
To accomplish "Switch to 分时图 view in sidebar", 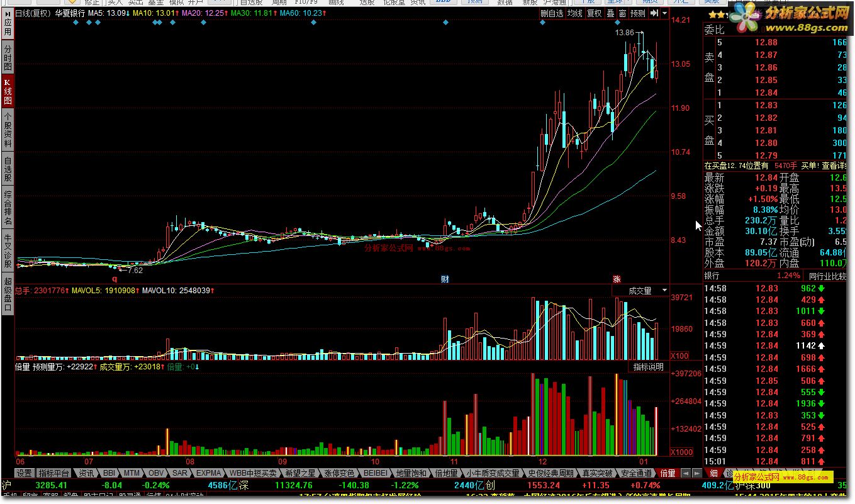I will pyautogui.click(x=8, y=57).
